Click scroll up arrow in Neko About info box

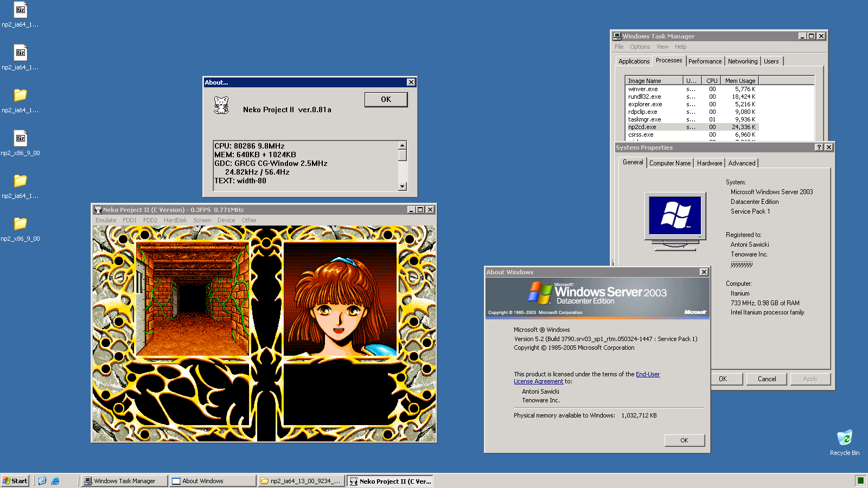[x=402, y=145]
